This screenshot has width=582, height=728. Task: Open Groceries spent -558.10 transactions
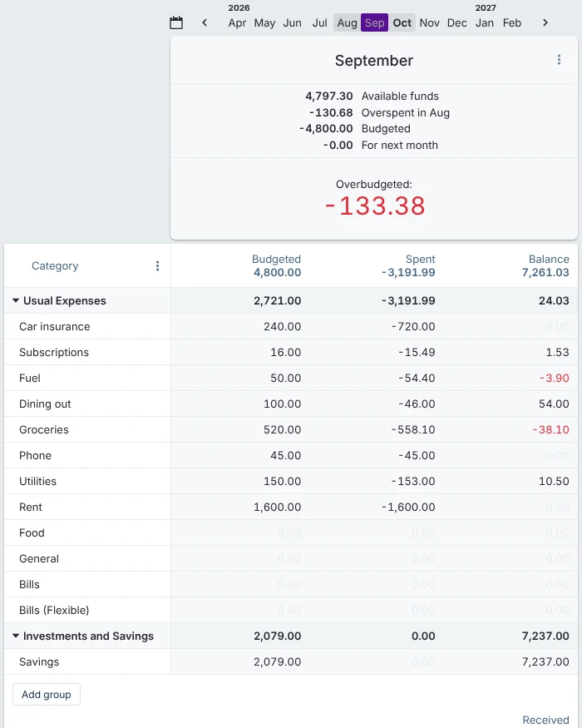[413, 430]
